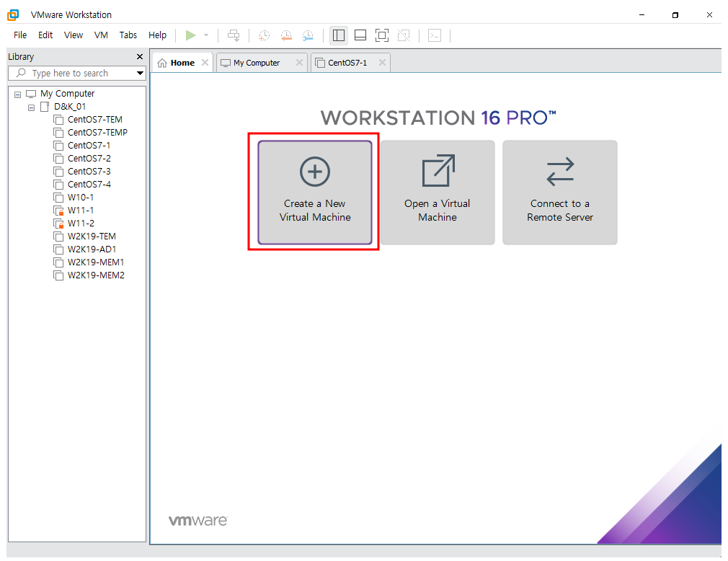The image size is (728, 561).
Task: Close the My Computer tab
Action: [x=299, y=62]
